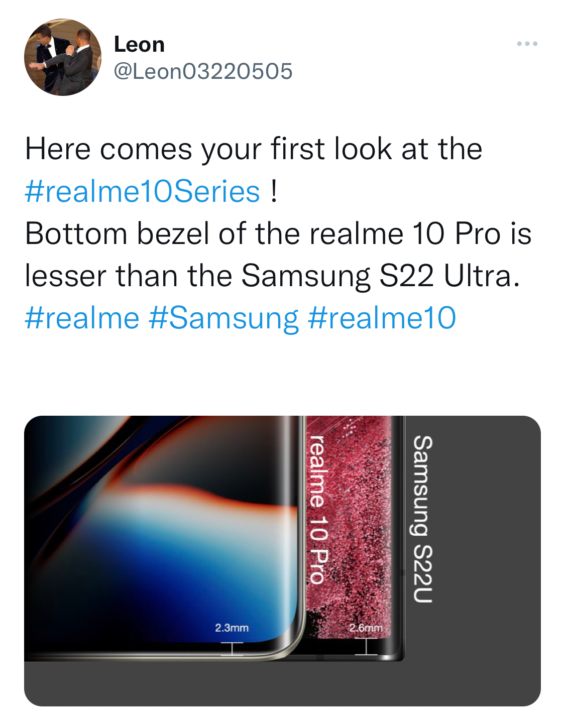Click Leon's round profile avatar
The height and width of the screenshot is (728, 565).
point(63,57)
